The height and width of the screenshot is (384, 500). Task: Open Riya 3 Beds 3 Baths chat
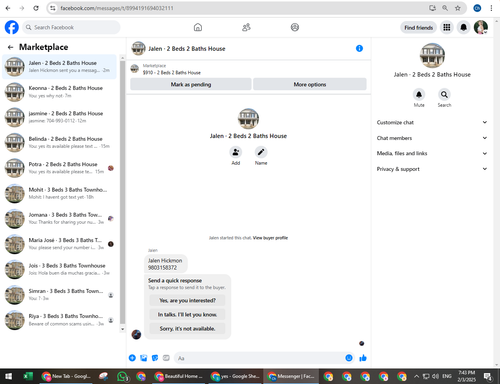pos(59,320)
